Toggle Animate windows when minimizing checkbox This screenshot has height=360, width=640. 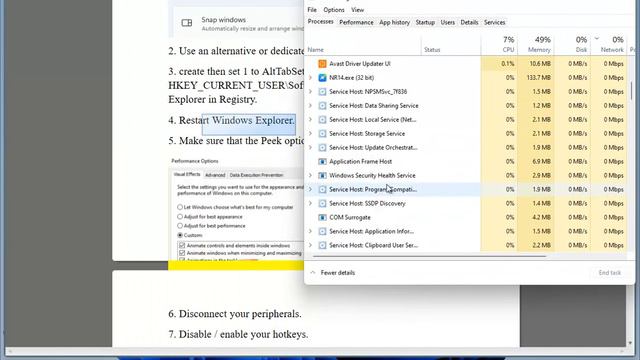[x=182, y=253]
